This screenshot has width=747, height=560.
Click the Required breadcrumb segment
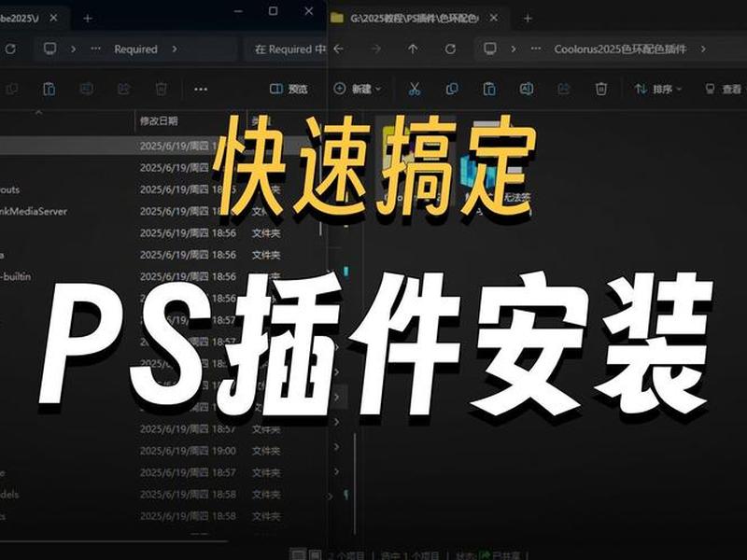tap(135, 49)
